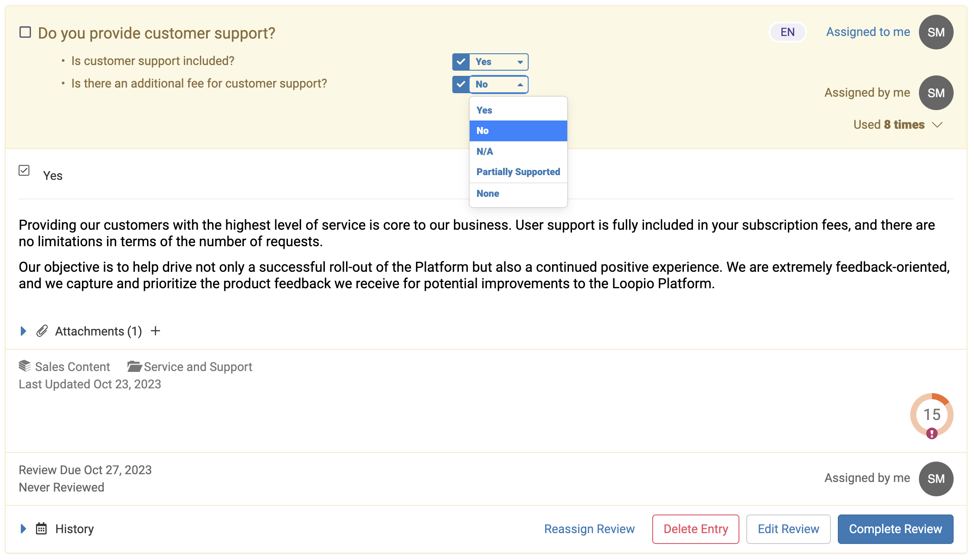Add a new attachment with the plus icon
974x560 pixels.
point(155,331)
